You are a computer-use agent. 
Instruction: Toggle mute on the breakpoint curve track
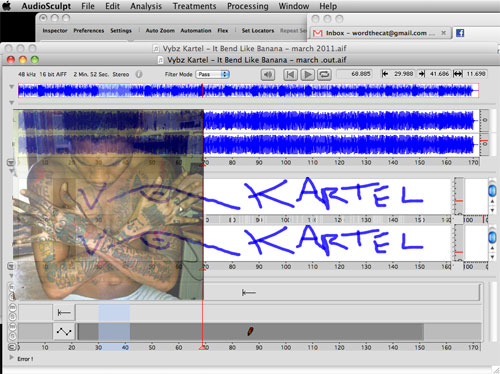pyautogui.click(x=13, y=327)
